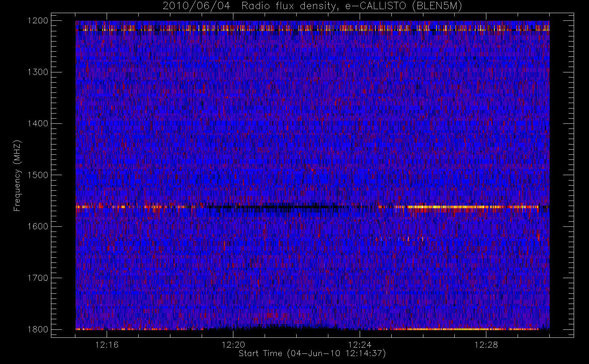
Task: Click the 12:28 time tick label
Action: point(486,345)
